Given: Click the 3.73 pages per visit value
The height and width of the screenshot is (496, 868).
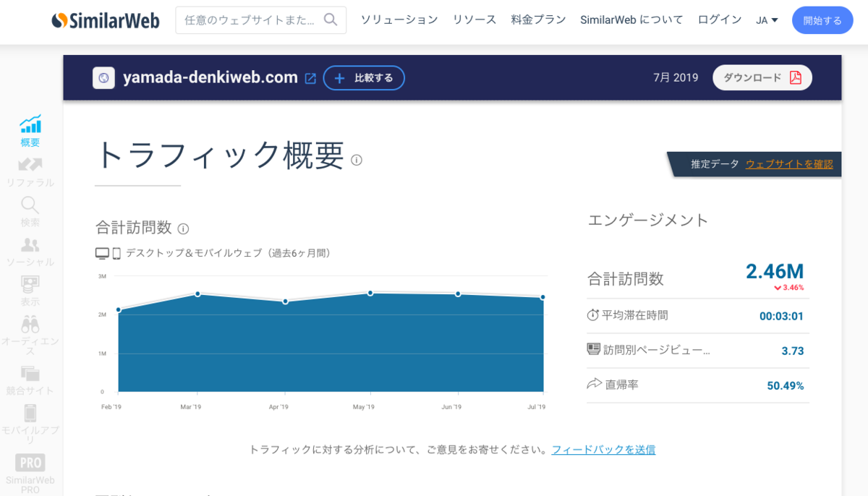Looking at the screenshot, I should click(x=793, y=351).
